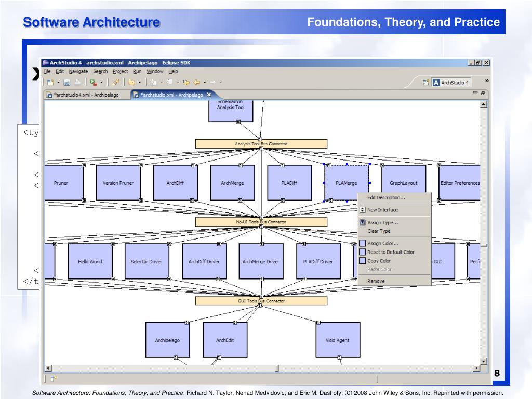The image size is (532, 399).
Task: Choose Edit Description from context menu
Action: 395,198
